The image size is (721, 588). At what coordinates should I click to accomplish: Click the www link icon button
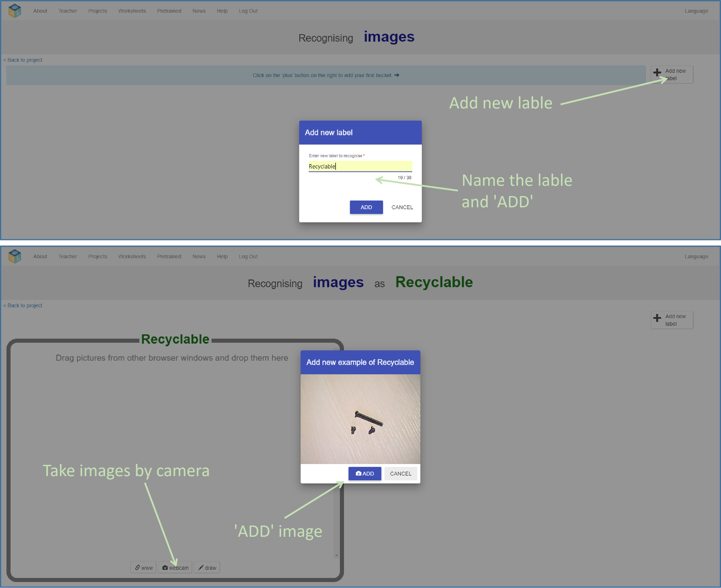pyautogui.click(x=143, y=567)
